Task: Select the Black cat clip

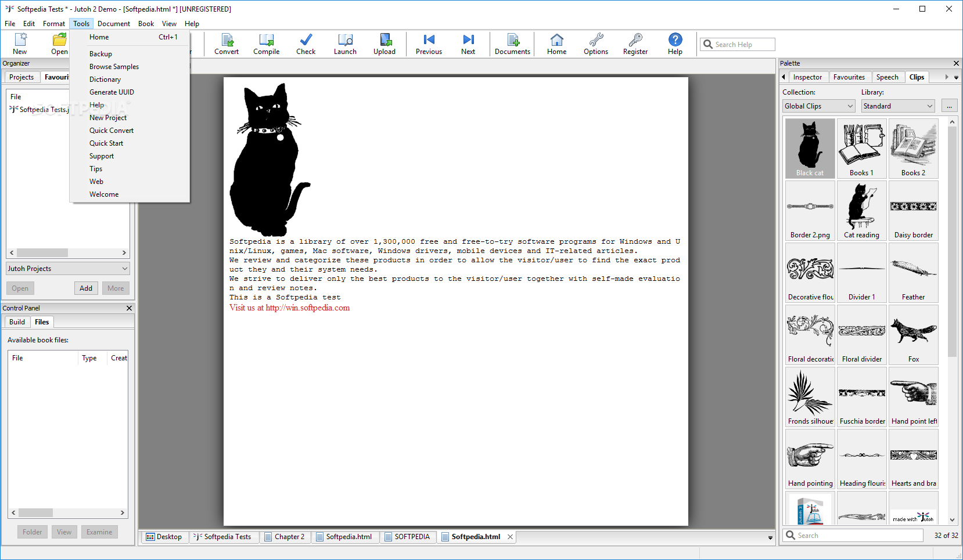Action: click(x=810, y=149)
